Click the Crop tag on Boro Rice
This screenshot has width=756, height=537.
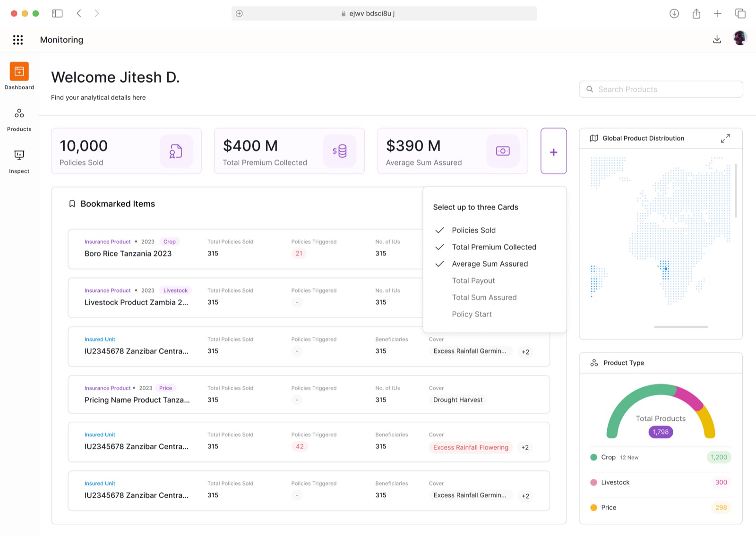tap(170, 241)
